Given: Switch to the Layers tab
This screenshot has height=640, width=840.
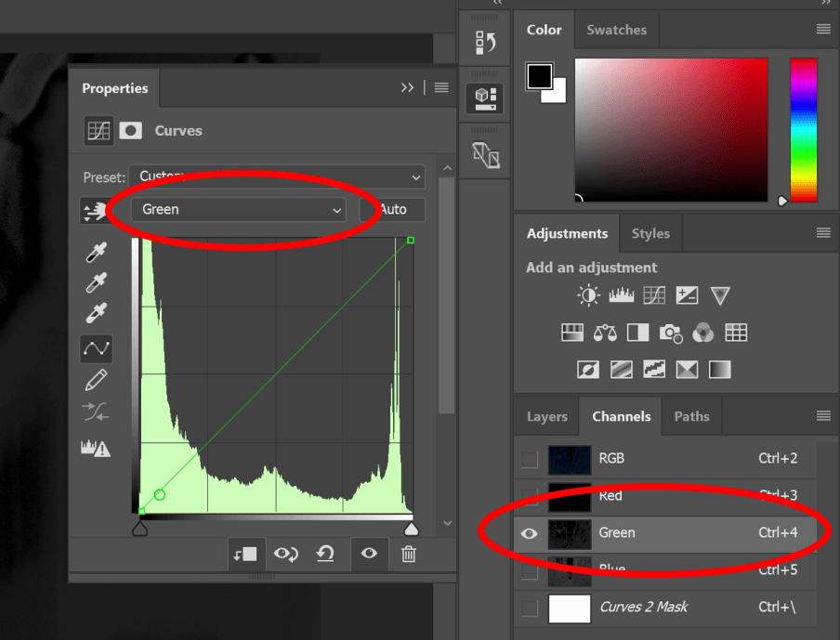Looking at the screenshot, I should 546,416.
